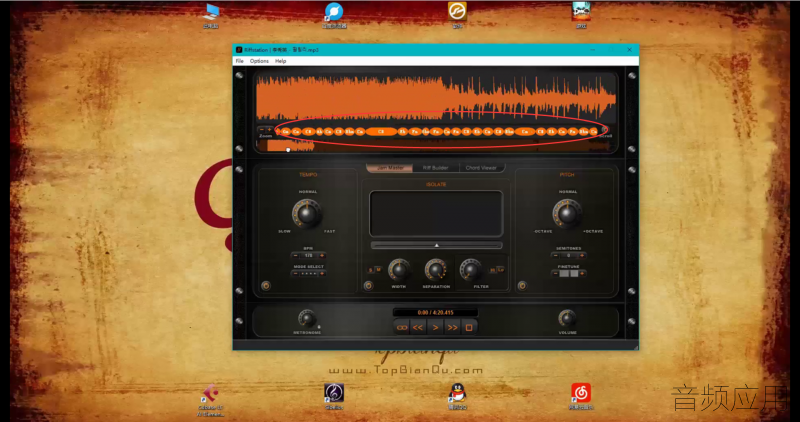Viewport: 800px width, 422px height.
Task: Click the fast-forward transport button
Action: [x=452, y=328]
